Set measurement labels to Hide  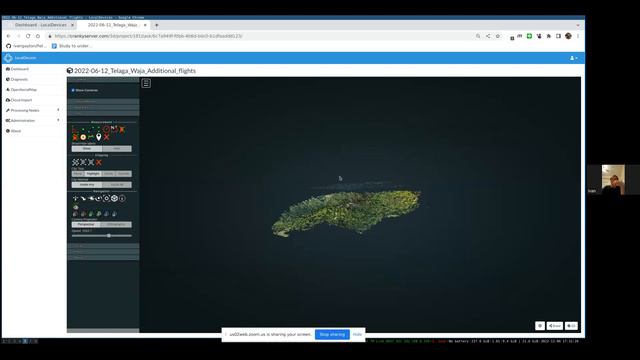click(x=117, y=149)
